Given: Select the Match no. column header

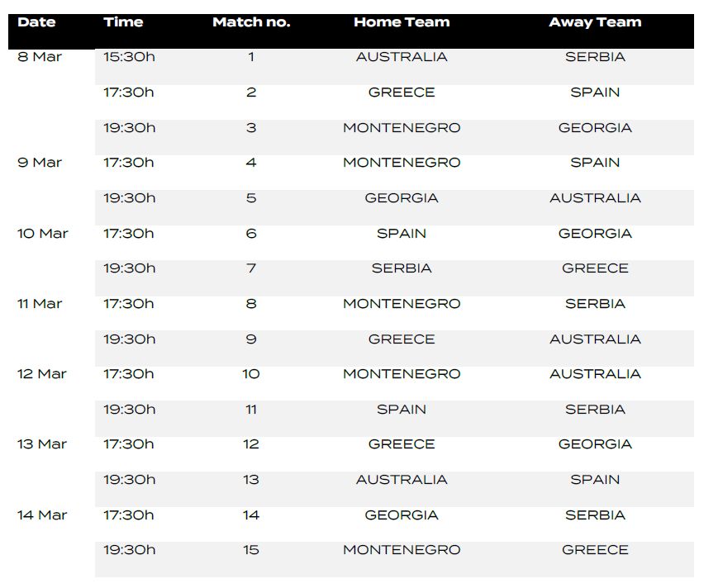Looking at the screenshot, I should [x=251, y=22].
